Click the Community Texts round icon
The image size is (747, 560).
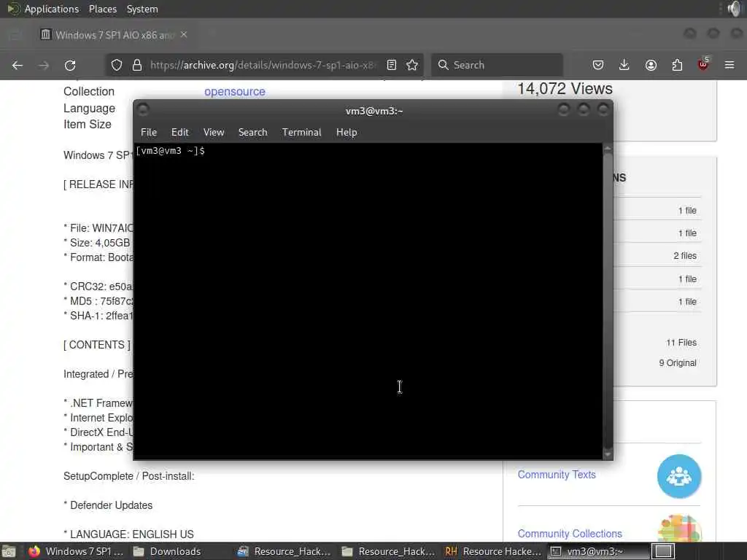click(679, 476)
